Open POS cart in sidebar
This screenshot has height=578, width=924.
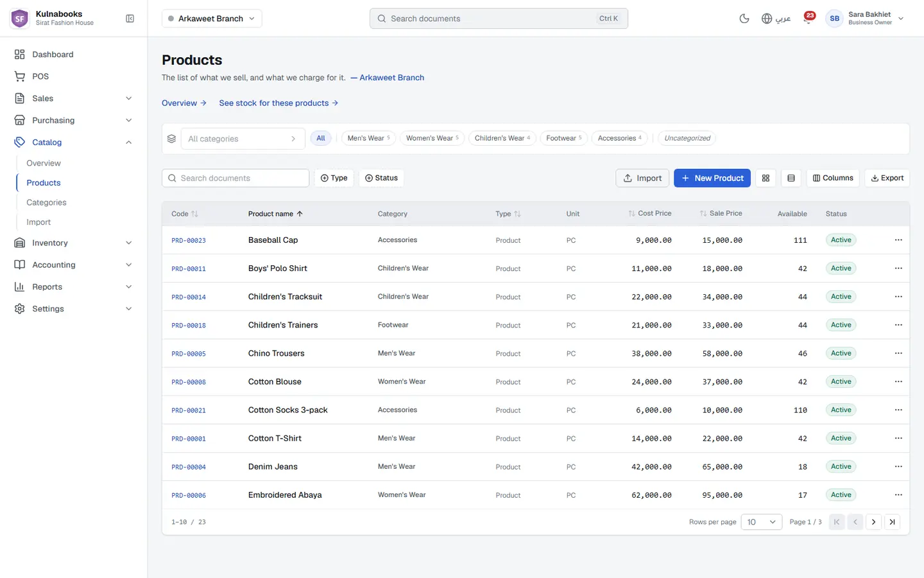click(x=74, y=76)
